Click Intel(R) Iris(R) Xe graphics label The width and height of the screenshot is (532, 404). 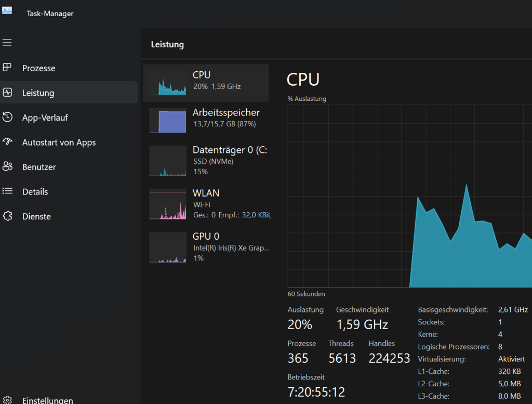click(231, 248)
